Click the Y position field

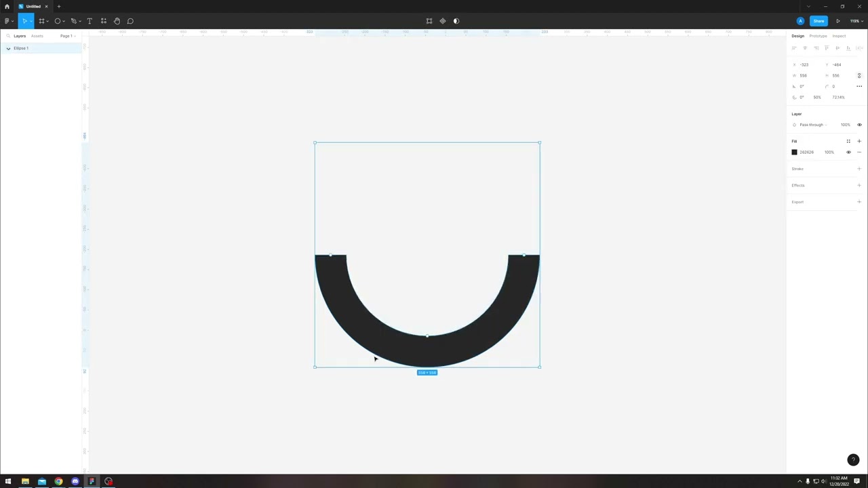(839, 64)
